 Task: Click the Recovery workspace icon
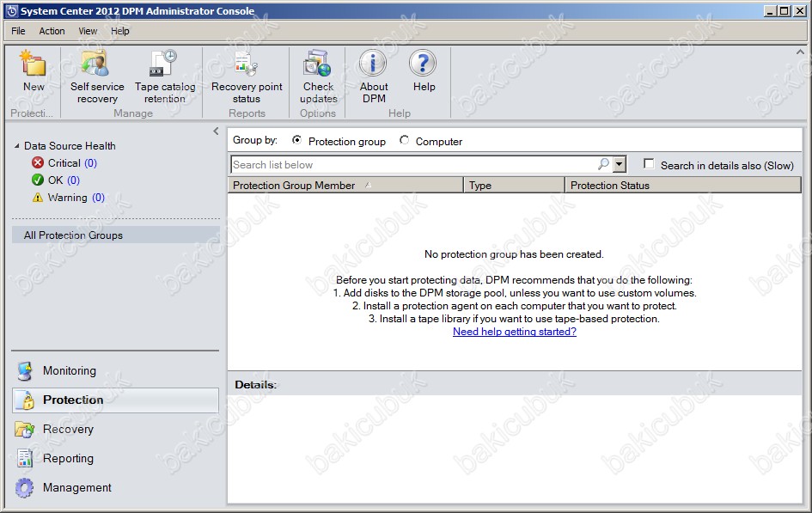(24, 429)
